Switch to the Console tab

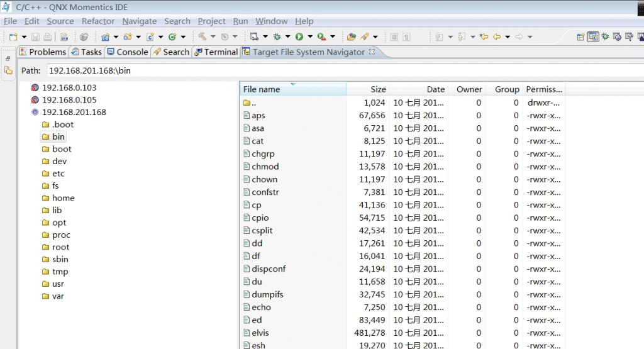coord(127,52)
